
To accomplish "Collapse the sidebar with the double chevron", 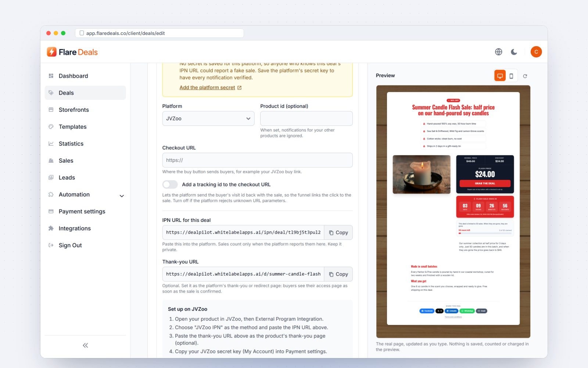I will click(x=85, y=345).
